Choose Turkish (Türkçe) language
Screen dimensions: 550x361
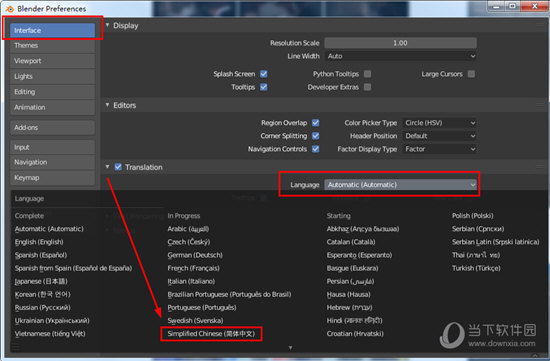476,268
